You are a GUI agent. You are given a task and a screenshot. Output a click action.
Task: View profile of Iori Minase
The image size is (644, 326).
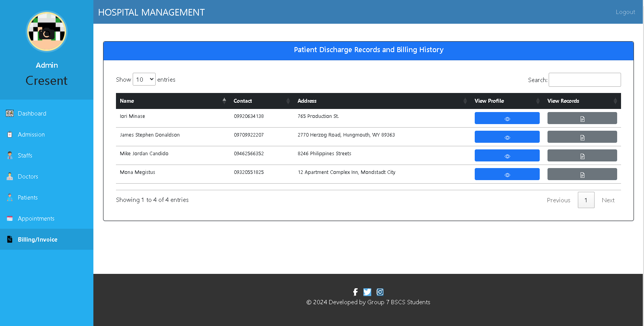[507, 118]
